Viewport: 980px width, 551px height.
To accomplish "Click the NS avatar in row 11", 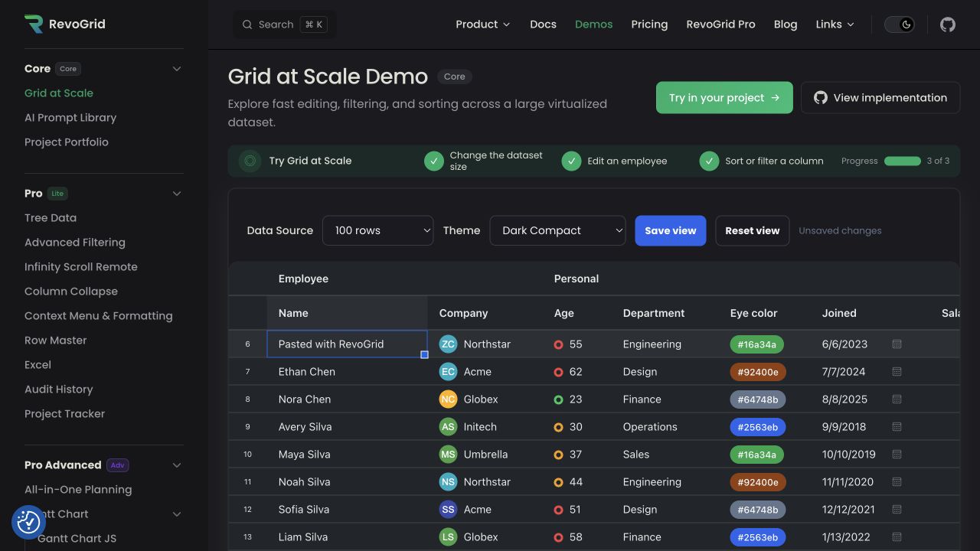I will coord(448,482).
